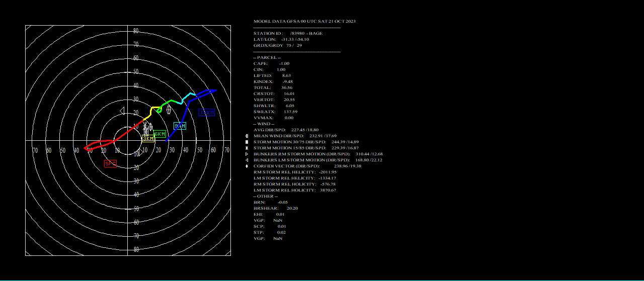Screen dimensions: 644x281
Task: Select the CIN value 1.00
Action: click(x=281, y=69)
